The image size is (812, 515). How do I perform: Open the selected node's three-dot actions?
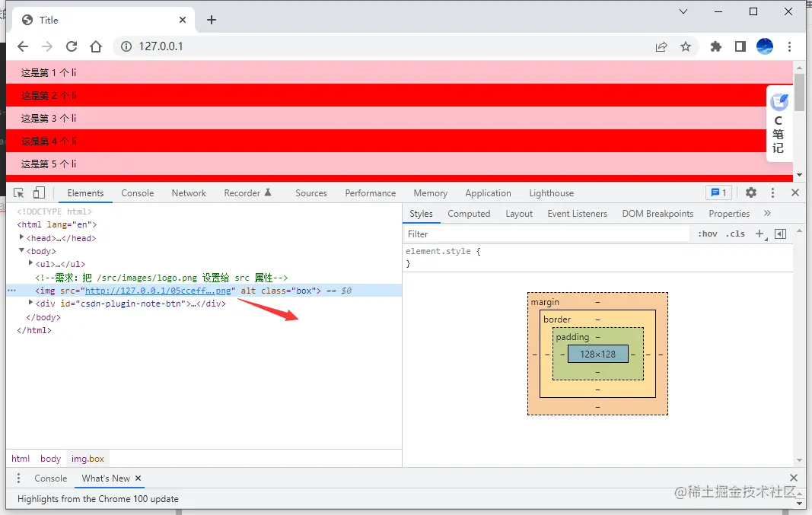click(x=12, y=291)
